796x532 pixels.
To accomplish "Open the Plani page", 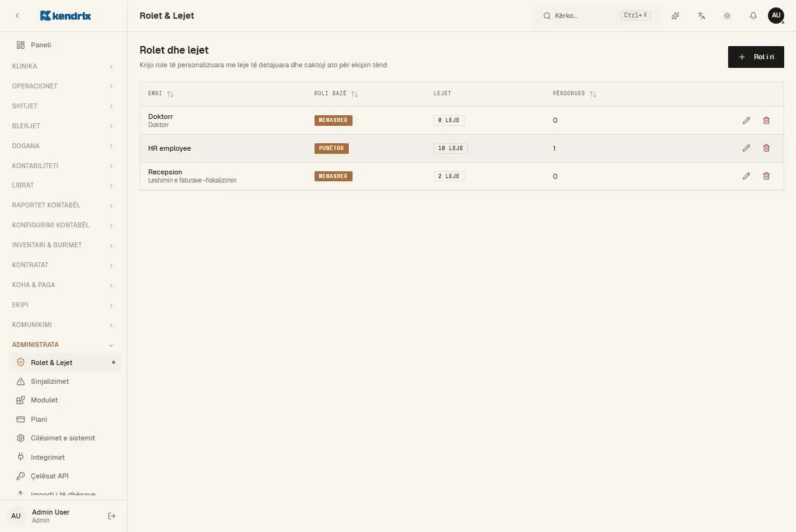I will click(65, 419).
